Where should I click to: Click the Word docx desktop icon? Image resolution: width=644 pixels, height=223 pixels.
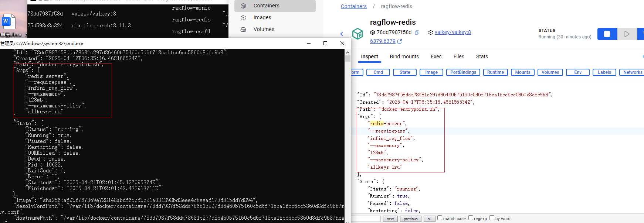pyautogui.click(x=9, y=21)
